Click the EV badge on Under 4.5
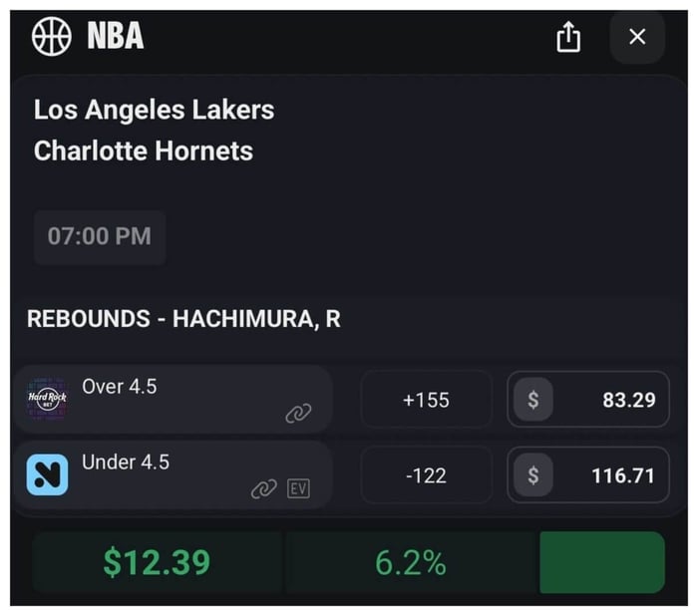Viewport: 698px width, 616px height. (298, 488)
